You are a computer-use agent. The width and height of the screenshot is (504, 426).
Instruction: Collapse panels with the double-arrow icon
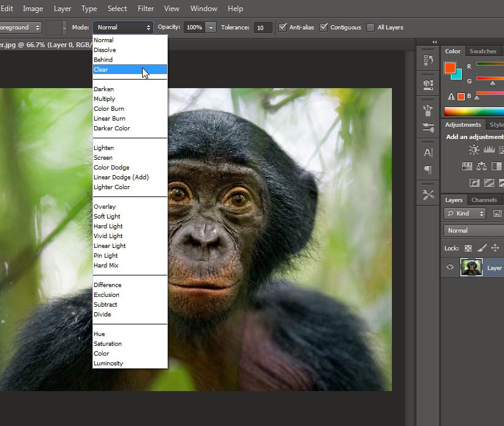(435, 42)
